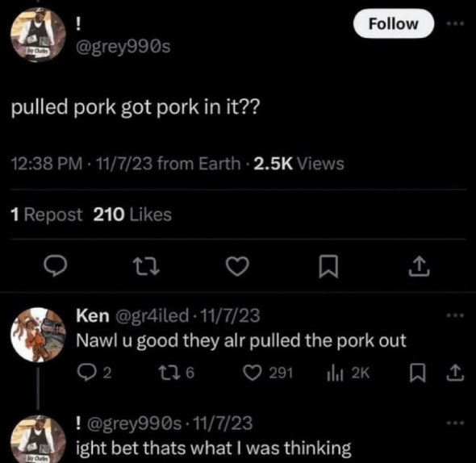Viewport: 476px width, 463px height.
Task: Open the @gr4iled handle link
Action: coord(152,315)
